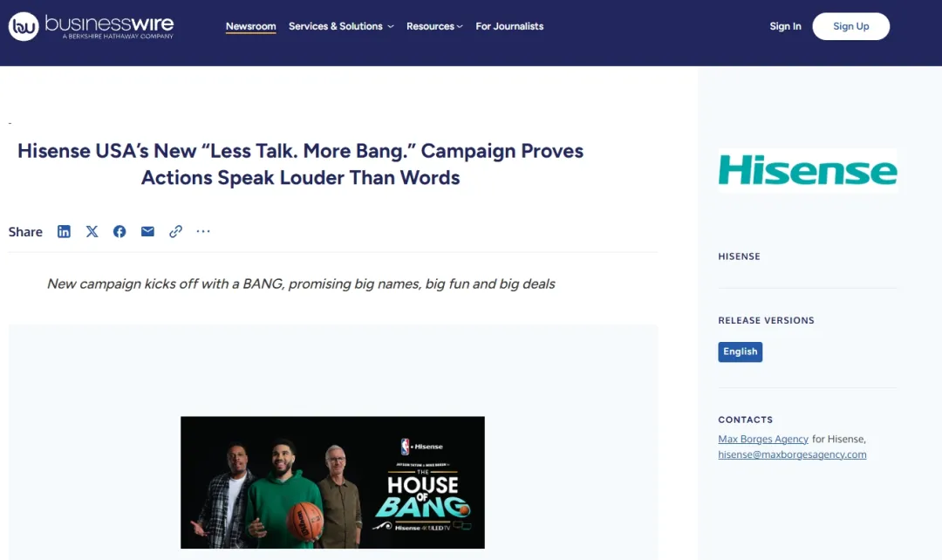
Task: Click the hisense@maxborgesagency.com email link
Action: (x=792, y=454)
